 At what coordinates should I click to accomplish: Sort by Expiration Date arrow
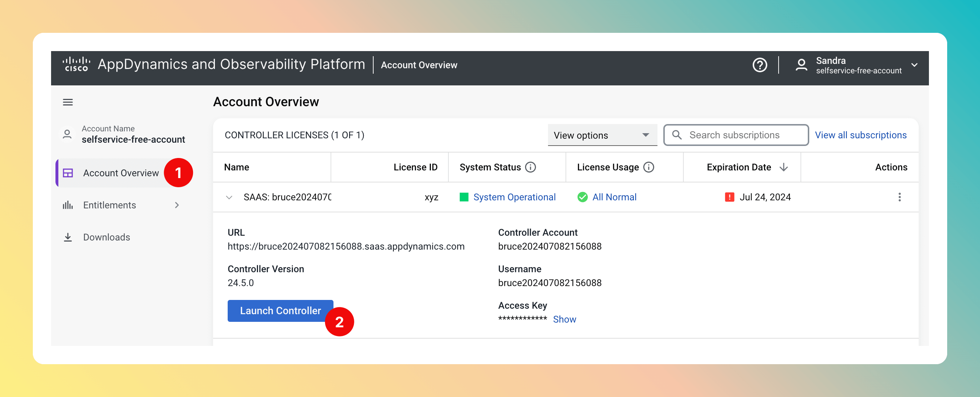coord(783,167)
